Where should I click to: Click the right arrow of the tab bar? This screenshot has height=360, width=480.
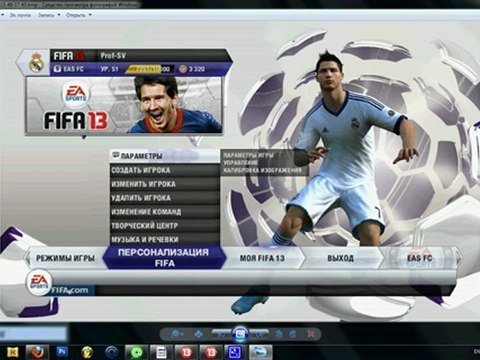coord(459,258)
